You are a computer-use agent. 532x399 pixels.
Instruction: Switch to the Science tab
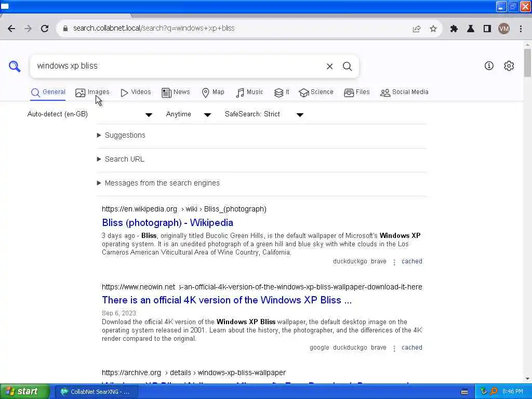316,92
